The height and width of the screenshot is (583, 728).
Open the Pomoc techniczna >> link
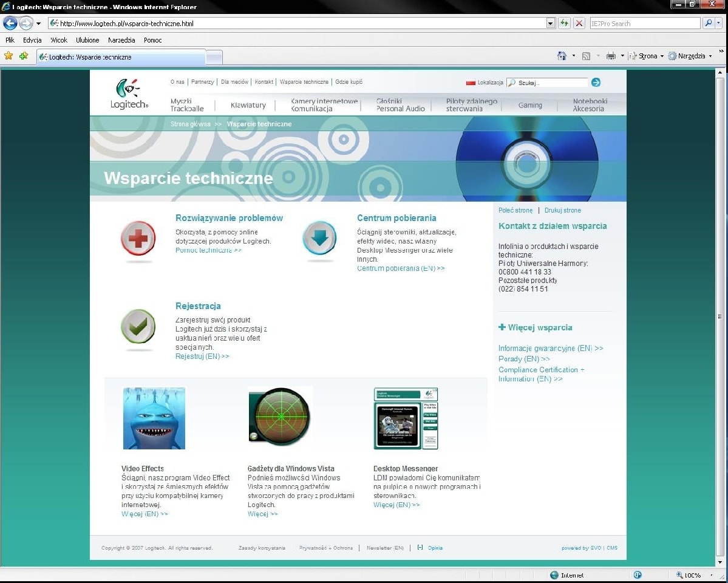[x=208, y=250]
